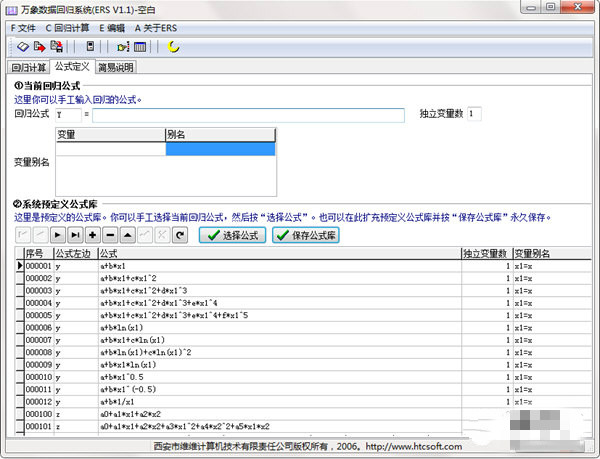Select formula a+b*x1+c*x1^2 in row 000002
Image resolution: width=600 pixels, height=459 pixels.
(x=304, y=278)
